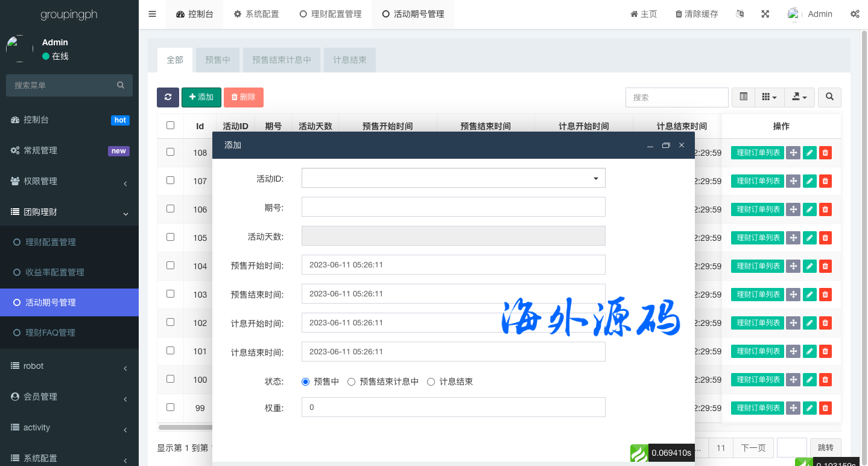
Task: Click the fullscreen icon in top bar
Action: [x=765, y=14]
